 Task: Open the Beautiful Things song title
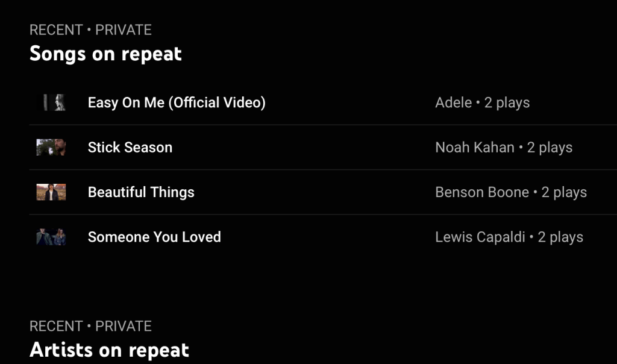click(141, 192)
